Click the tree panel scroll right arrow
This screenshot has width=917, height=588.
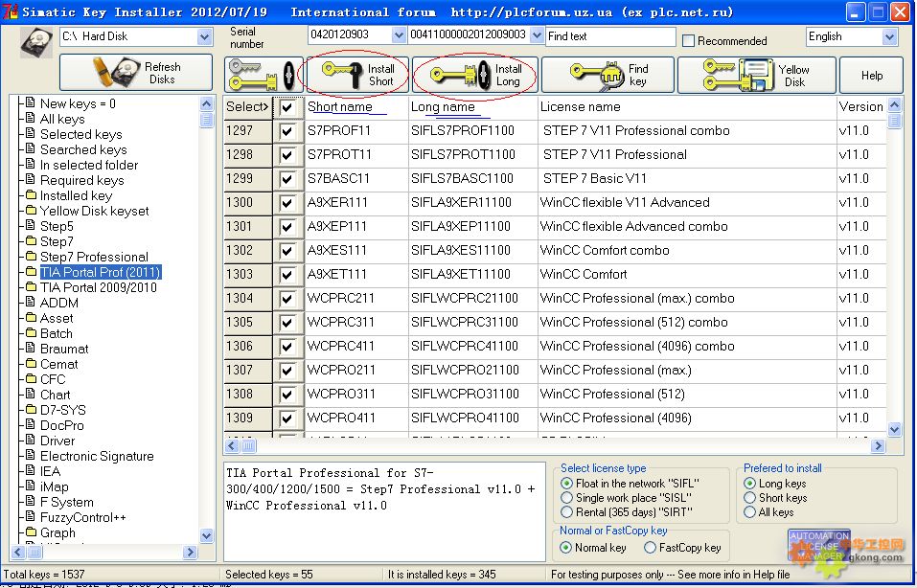(190, 552)
